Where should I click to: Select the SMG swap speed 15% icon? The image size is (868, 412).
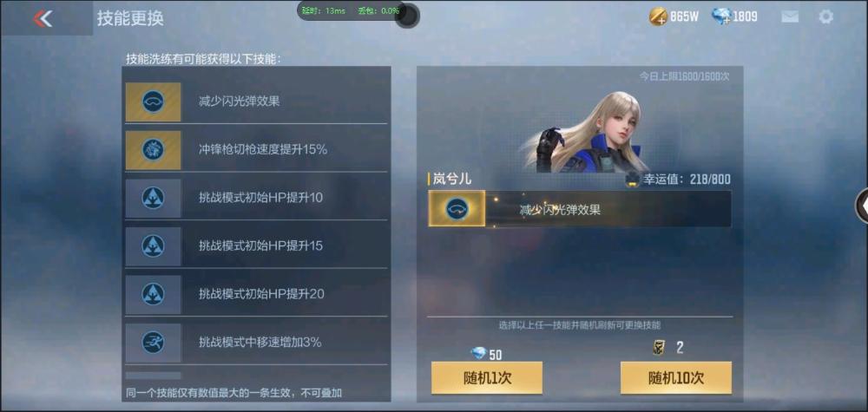153,150
